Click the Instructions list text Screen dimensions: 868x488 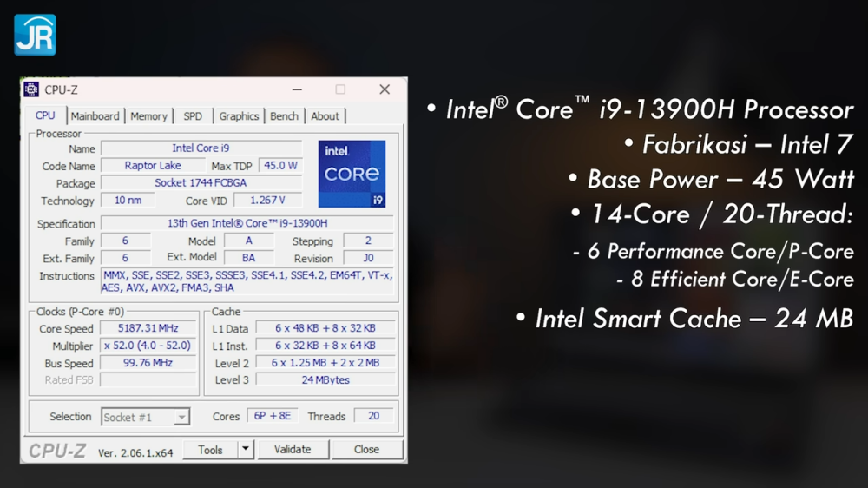click(247, 281)
